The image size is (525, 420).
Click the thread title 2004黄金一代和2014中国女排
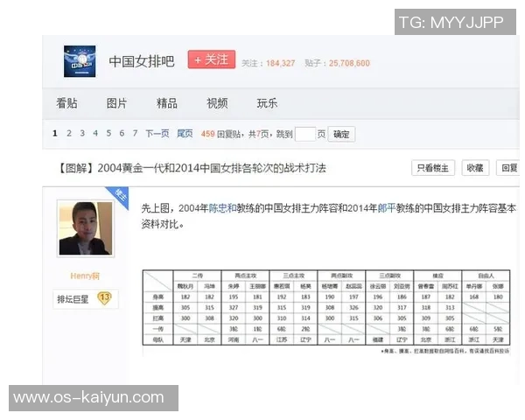[192, 168]
